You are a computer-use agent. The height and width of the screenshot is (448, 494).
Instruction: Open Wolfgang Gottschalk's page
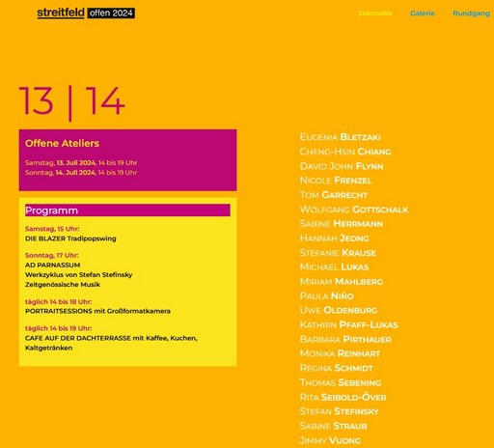pos(354,210)
